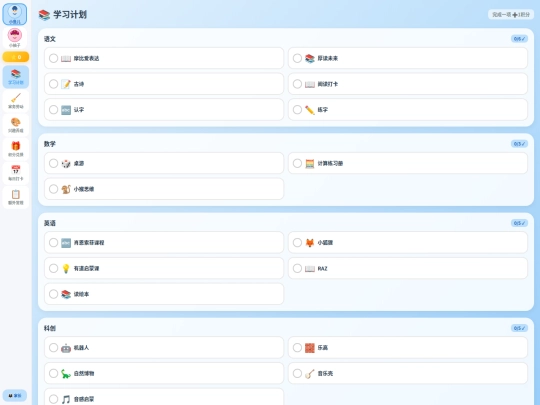This screenshot has height=405, width=540.
Task: Click the guitar icon in 科创 section
Action: (310, 373)
